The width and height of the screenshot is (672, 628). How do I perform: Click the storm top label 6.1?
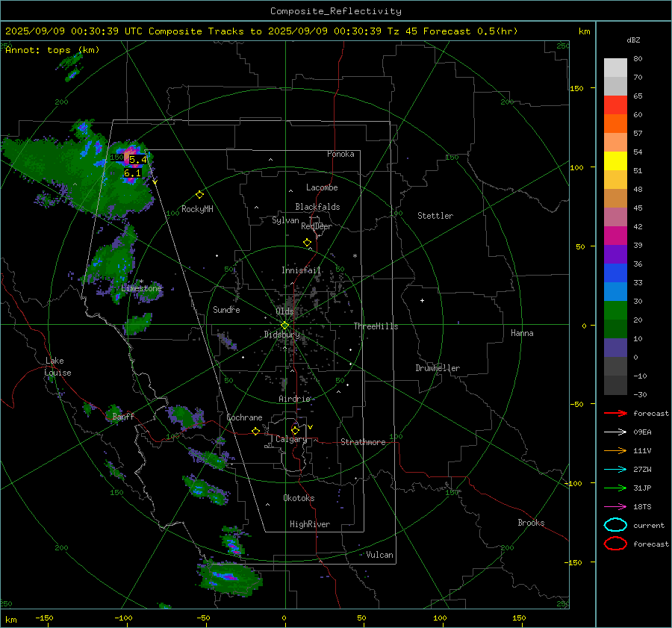pos(132,173)
